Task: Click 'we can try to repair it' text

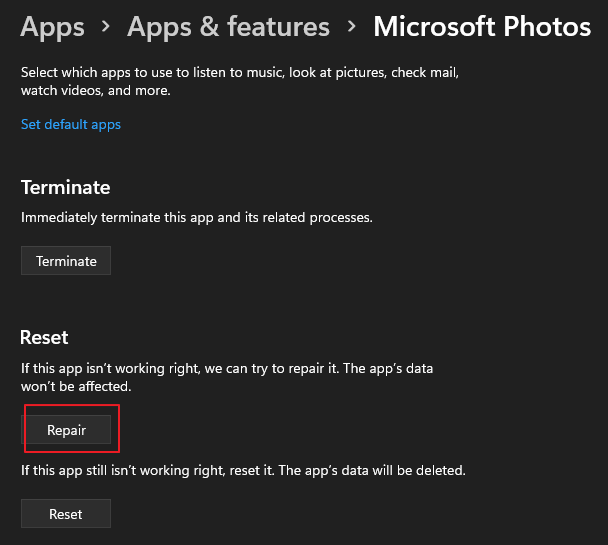Action: 272,368
